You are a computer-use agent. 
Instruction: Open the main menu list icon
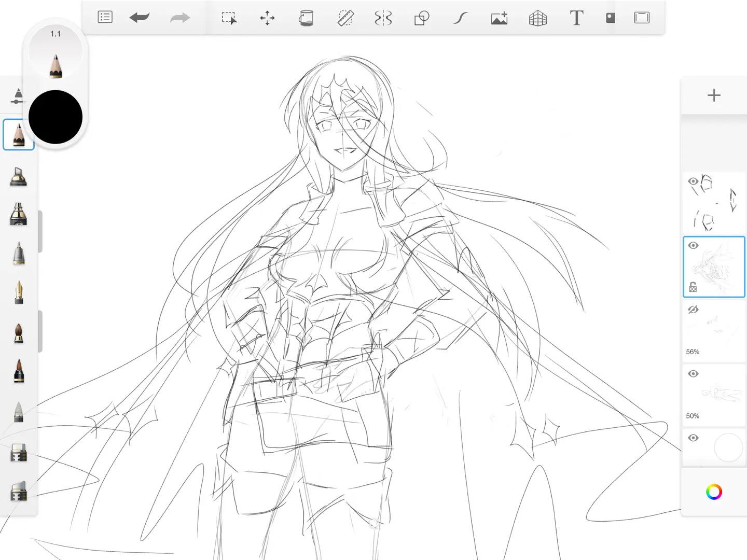(x=105, y=18)
